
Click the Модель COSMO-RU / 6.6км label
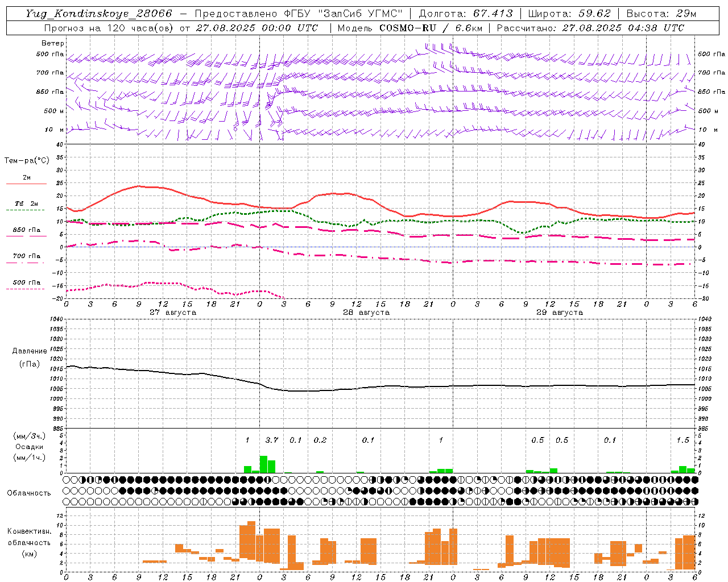pyautogui.click(x=410, y=28)
